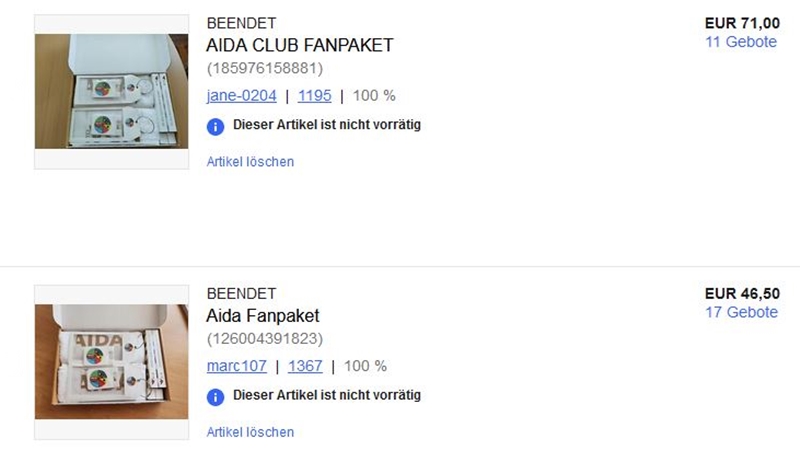The image size is (800, 450).
Task: Click the EUR 46,50 price
Action: [742, 294]
